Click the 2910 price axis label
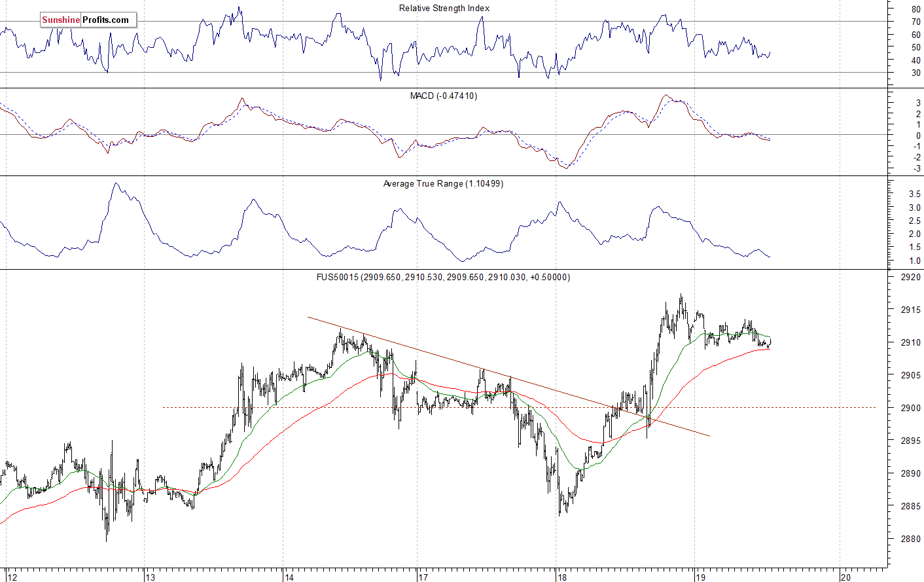This screenshot has width=924, height=582. (x=910, y=342)
